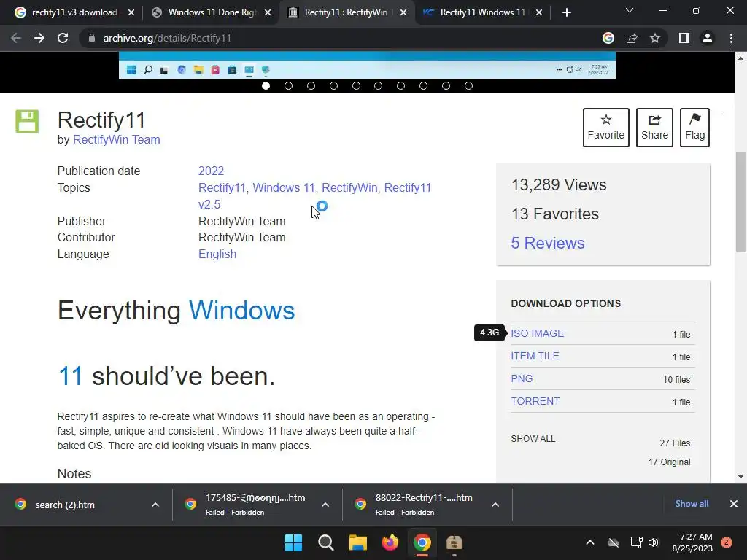This screenshot has height=560, width=747.
Task: Launch Firefox from the taskbar
Action: 390,542
